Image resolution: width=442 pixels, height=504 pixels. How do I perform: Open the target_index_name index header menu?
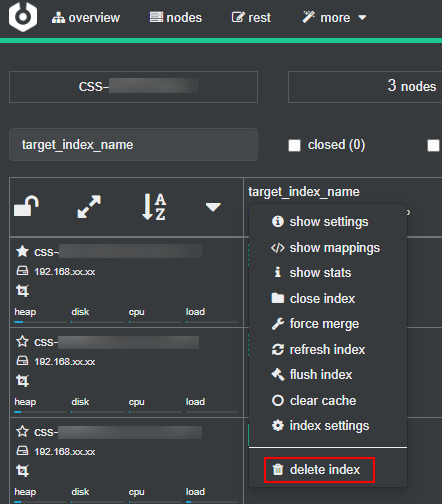304,192
